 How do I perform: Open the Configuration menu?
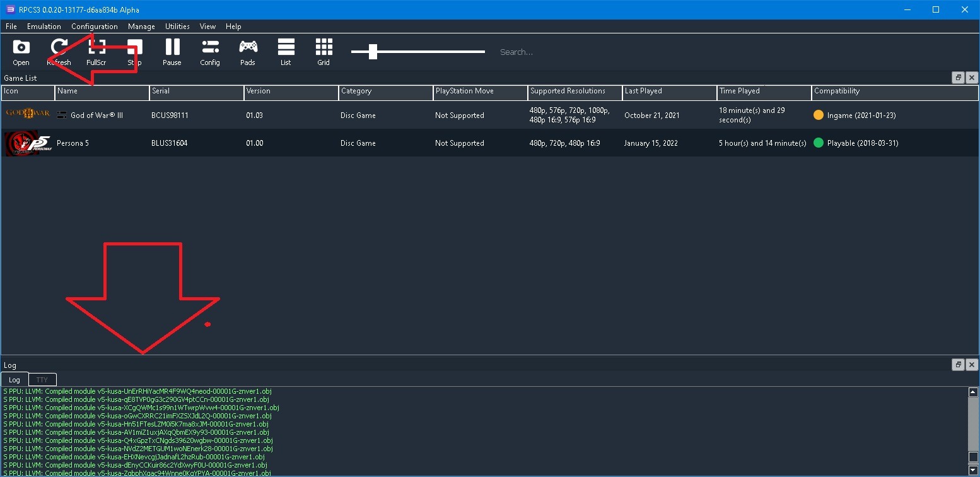(95, 26)
